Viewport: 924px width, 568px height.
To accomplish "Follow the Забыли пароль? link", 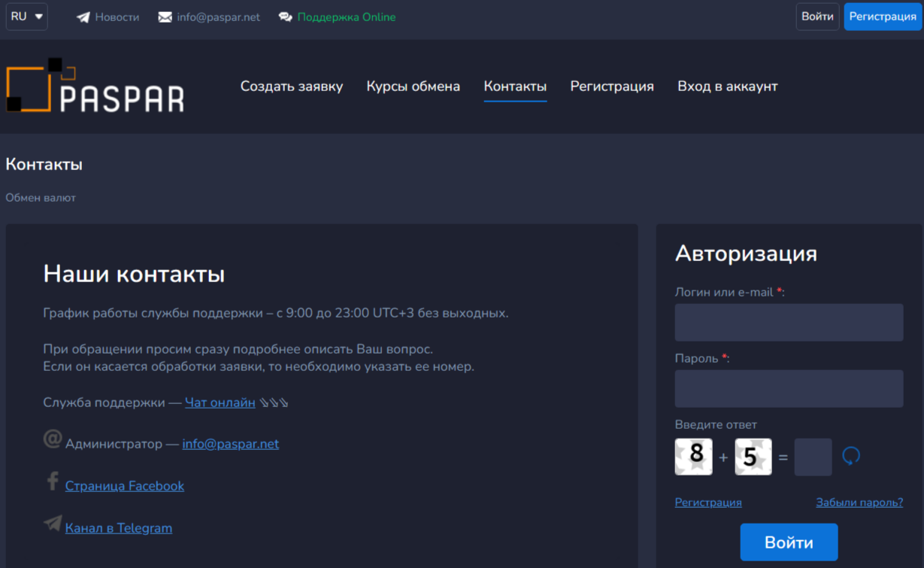I will pos(859,503).
